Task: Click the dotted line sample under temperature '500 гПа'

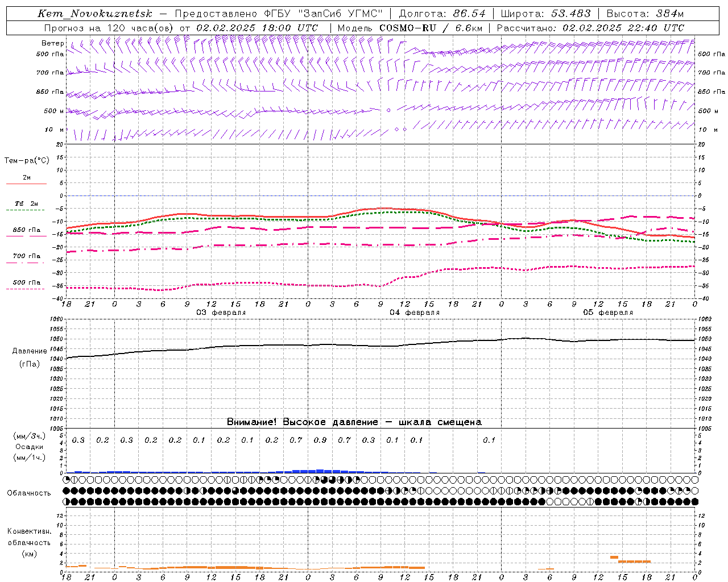Action: click(26, 289)
